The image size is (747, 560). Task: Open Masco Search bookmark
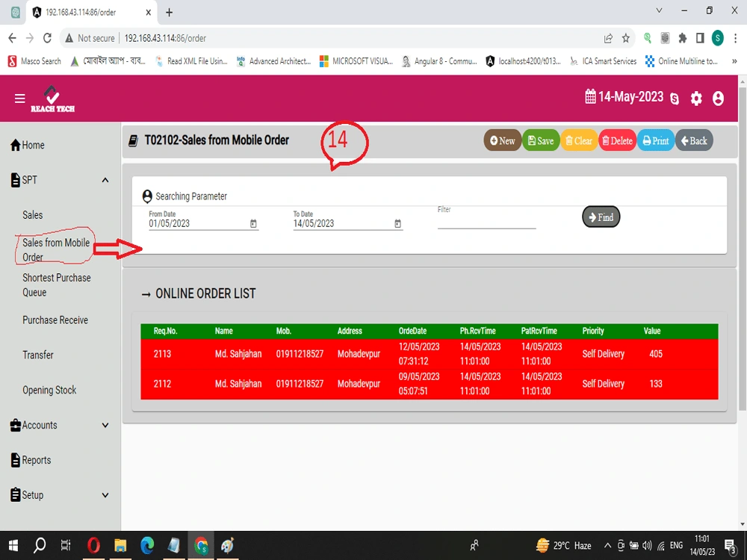pyautogui.click(x=35, y=61)
